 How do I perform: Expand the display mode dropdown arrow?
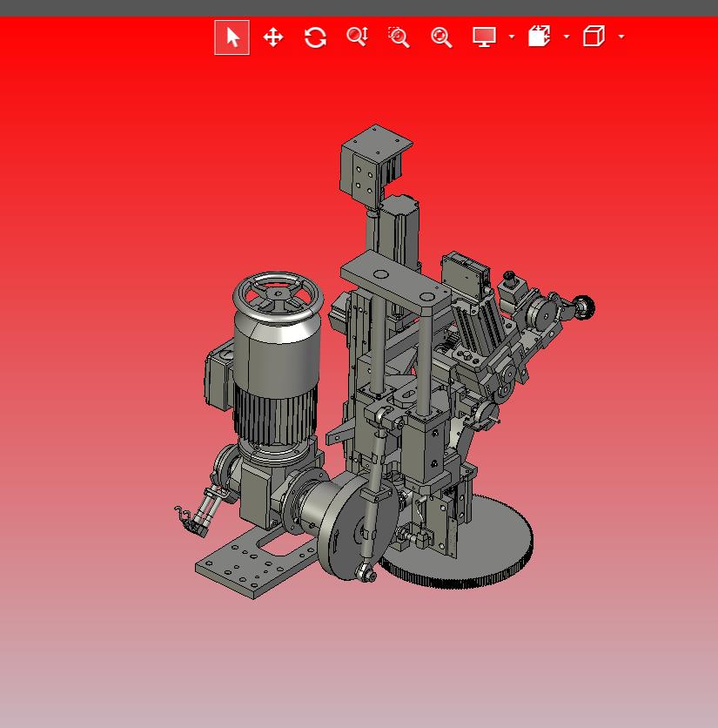click(x=512, y=37)
